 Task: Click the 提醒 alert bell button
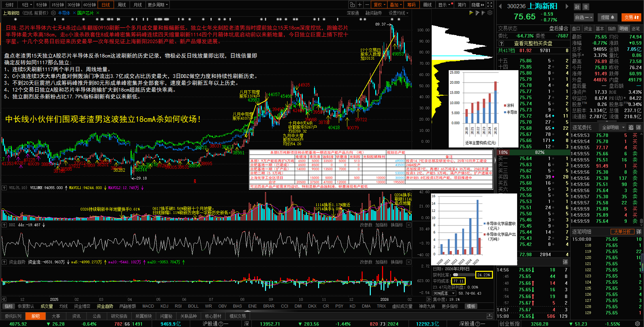[x=608, y=17]
